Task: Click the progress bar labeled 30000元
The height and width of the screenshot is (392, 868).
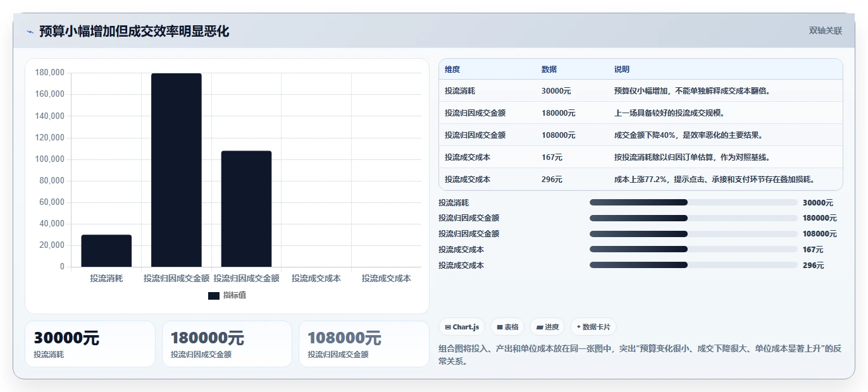Action: pyautogui.click(x=693, y=202)
